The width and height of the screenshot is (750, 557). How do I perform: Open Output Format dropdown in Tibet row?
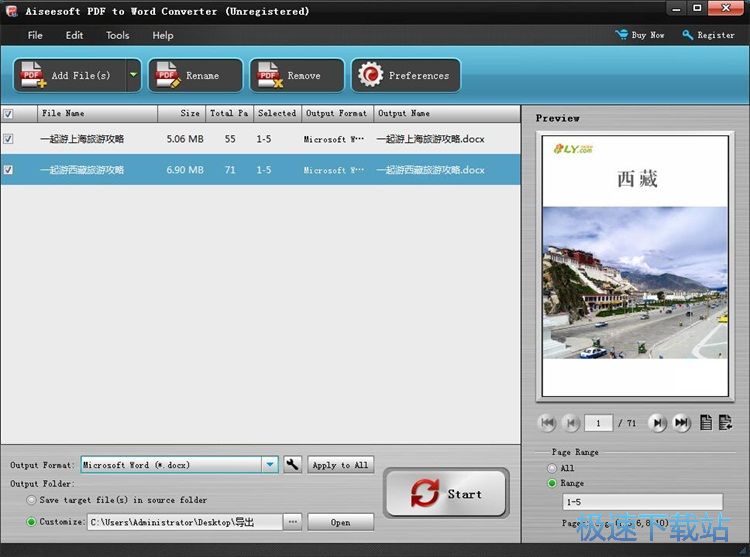coord(334,170)
